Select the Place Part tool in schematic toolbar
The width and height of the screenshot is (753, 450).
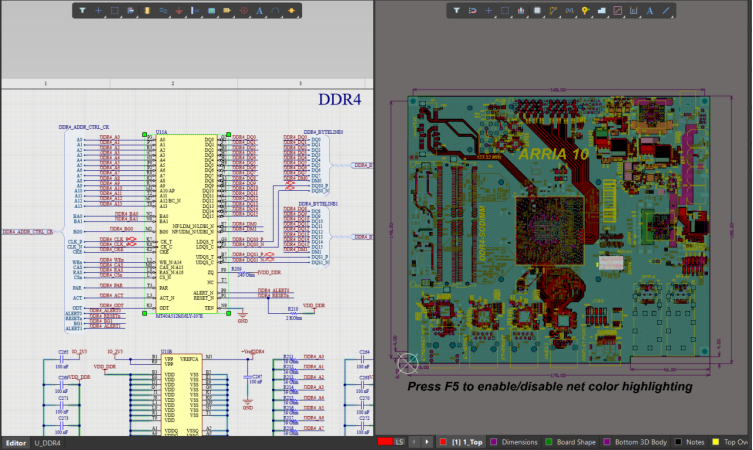[x=148, y=10]
